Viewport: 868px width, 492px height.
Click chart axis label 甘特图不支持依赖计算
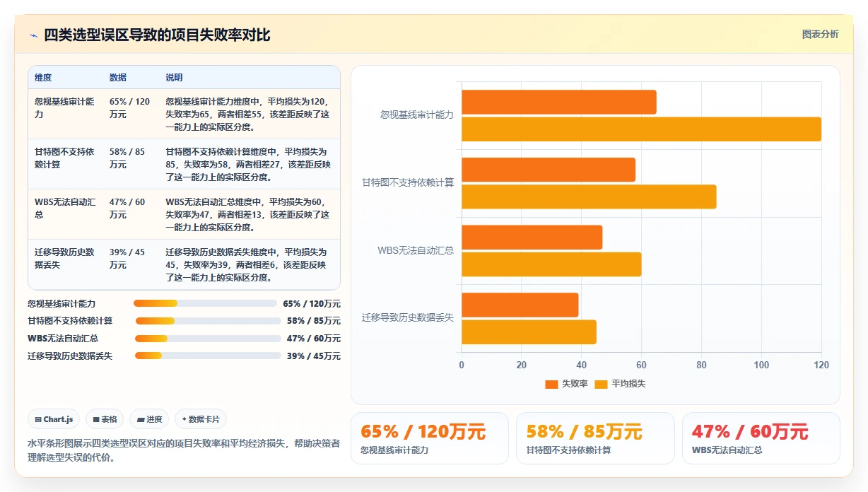coord(408,182)
